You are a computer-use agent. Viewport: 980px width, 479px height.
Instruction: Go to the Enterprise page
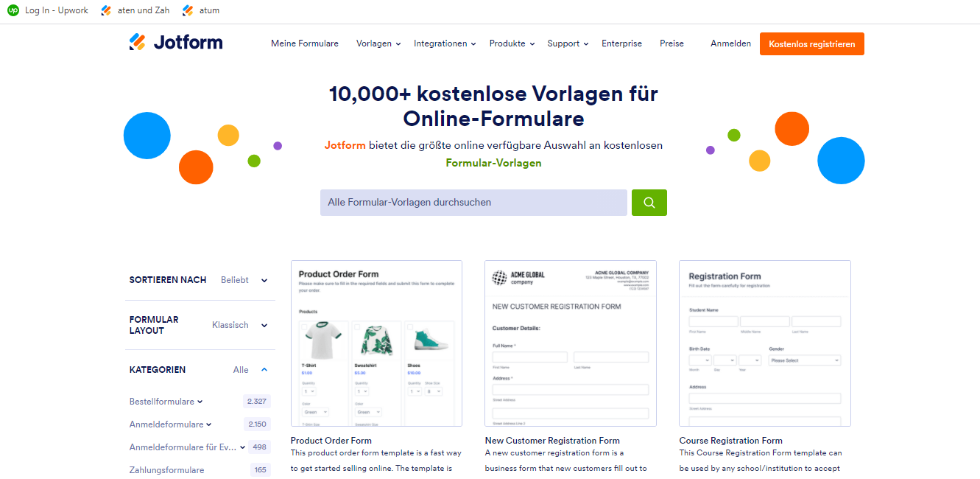click(x=621, y=43)
